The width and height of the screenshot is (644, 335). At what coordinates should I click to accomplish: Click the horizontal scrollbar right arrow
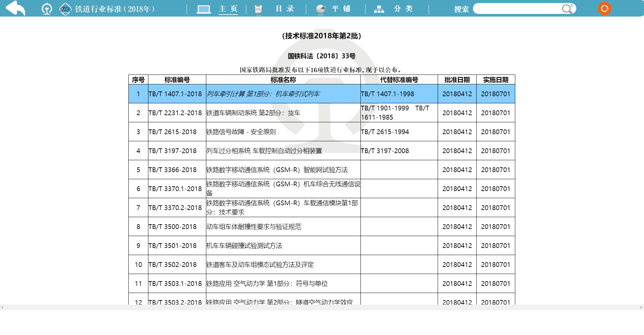click(641, 308)
